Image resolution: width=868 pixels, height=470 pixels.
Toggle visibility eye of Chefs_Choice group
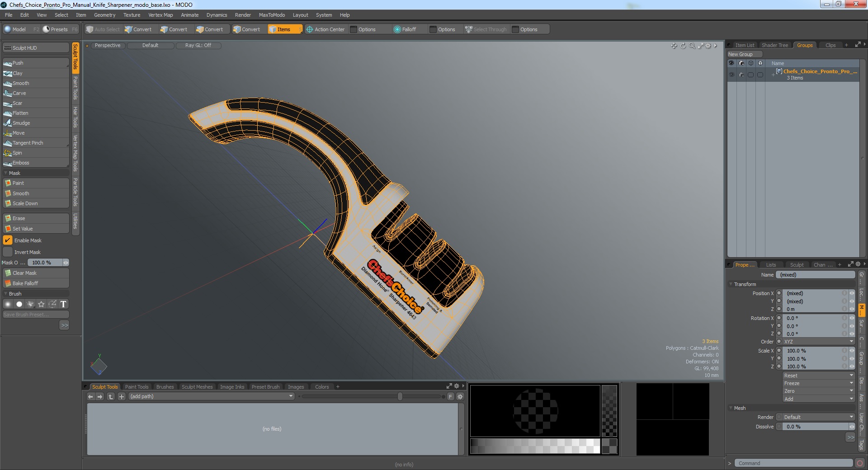[x=731, y=75]
